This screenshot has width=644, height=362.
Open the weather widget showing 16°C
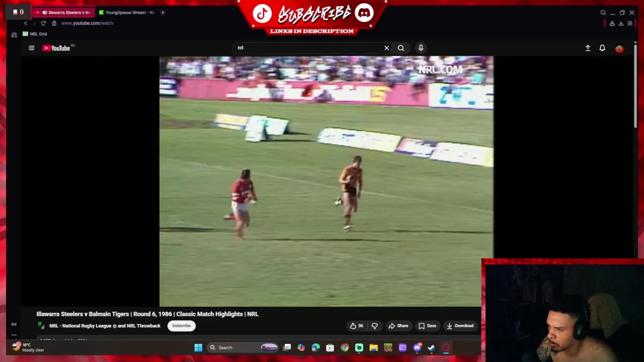coord(29,347)
